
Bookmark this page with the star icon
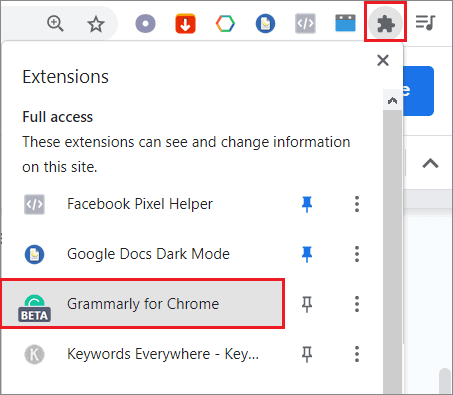click(96, 24)
